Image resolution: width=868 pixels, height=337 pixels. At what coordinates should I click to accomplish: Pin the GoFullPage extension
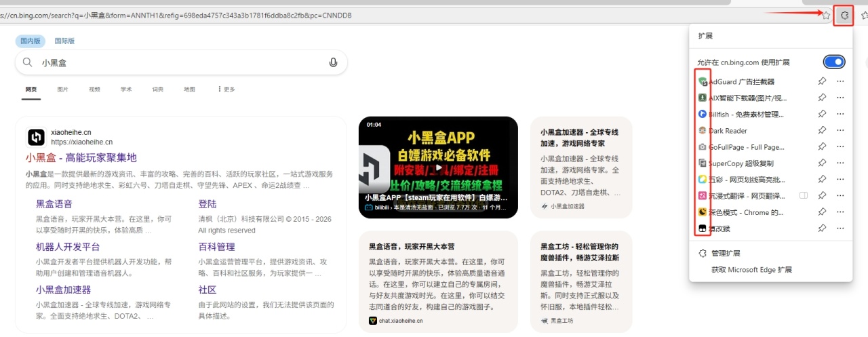pos(822,146)
